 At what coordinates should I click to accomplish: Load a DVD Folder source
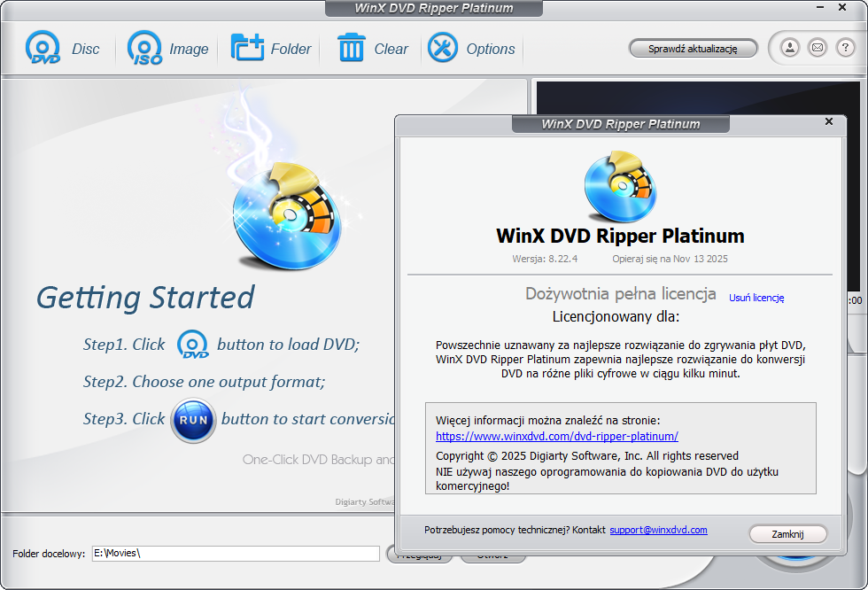pyautogui.click(x=271, y=48)
